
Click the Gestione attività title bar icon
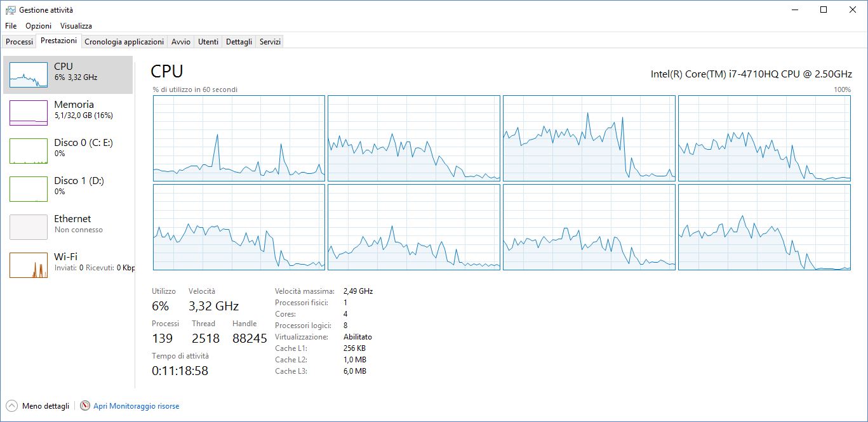click(11, 10)
